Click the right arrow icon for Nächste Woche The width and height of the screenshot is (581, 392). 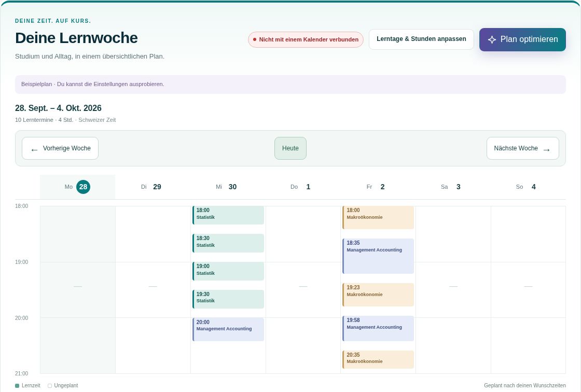click(547, 150)
